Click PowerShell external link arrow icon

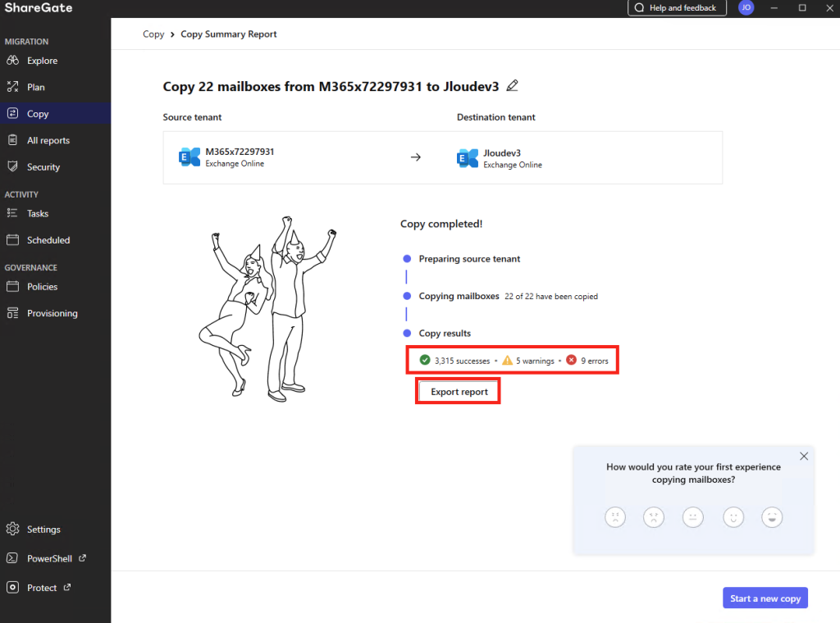coord(83,557)
